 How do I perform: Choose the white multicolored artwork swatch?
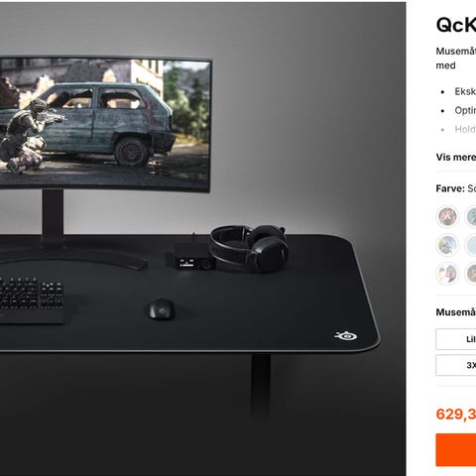447,274
